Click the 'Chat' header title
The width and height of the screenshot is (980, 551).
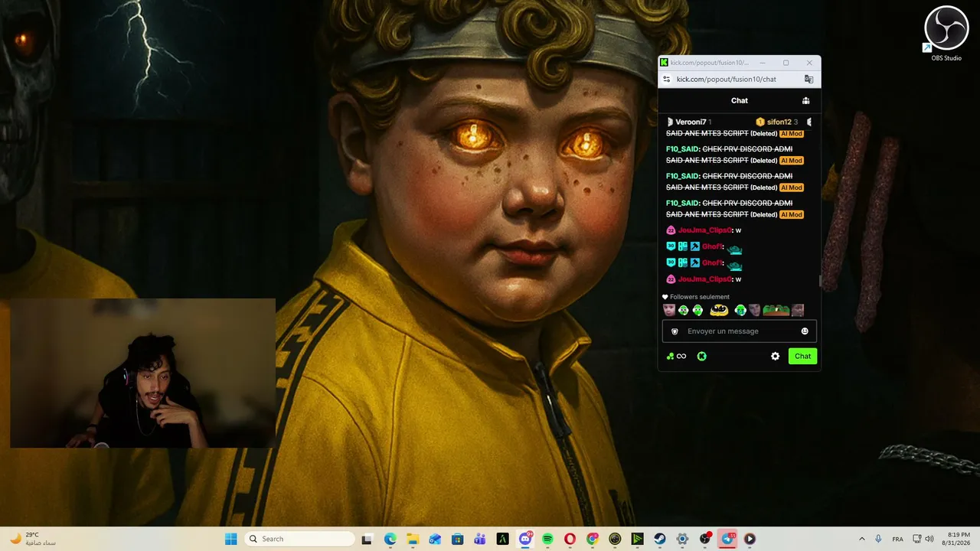pos(739,100)
